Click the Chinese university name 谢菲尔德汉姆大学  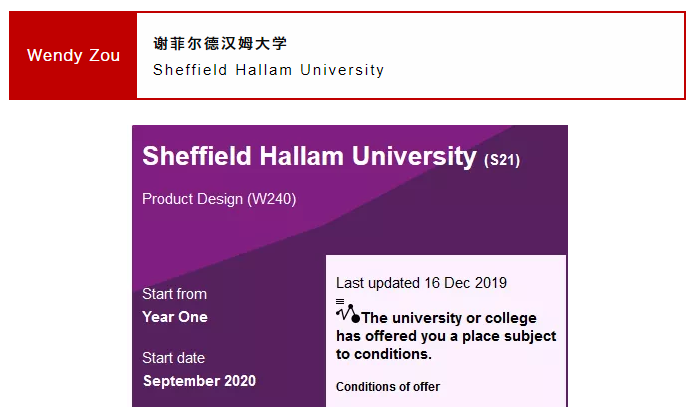point(220,43)
